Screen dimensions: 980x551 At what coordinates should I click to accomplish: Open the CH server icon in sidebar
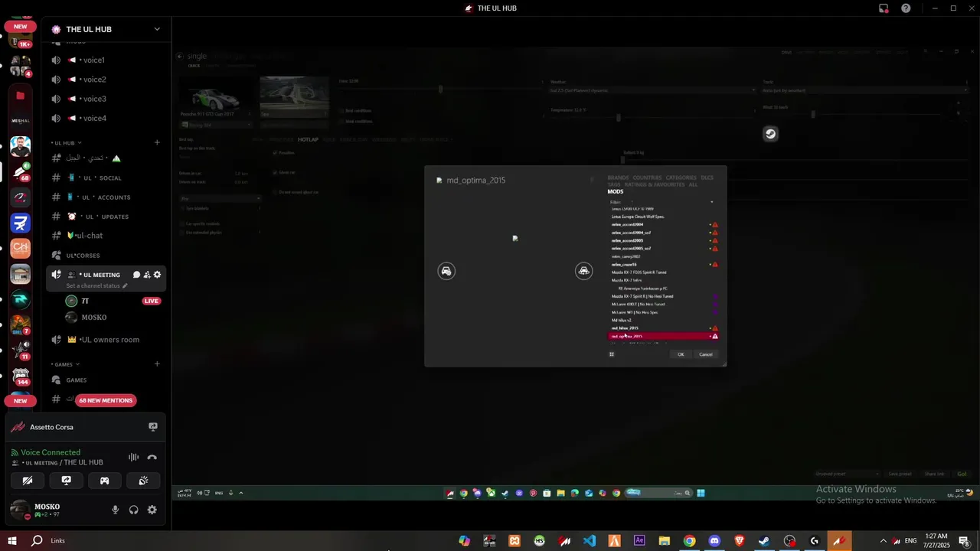point(21,248)
